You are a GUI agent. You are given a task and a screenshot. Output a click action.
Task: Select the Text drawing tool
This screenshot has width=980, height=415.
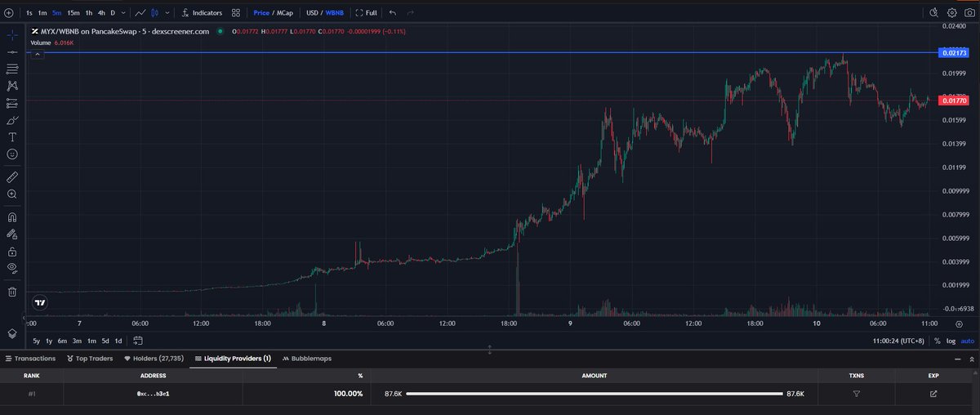(x=12, y=137)
